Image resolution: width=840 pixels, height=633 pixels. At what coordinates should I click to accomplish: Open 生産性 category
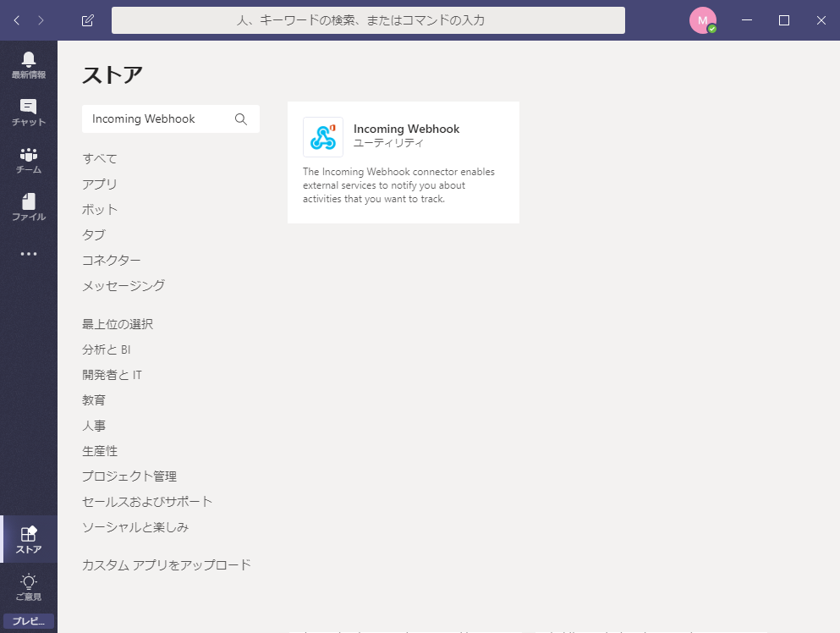tap(100, 451)
